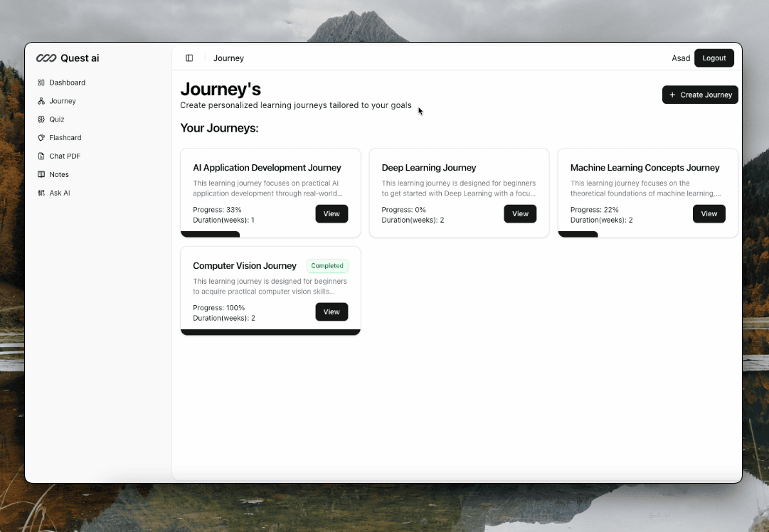Screen dimensions: 769x532
Task: Click the Completed badge on Computer Vision Journey
Action: pyautogui.click(x=327, y=265)
